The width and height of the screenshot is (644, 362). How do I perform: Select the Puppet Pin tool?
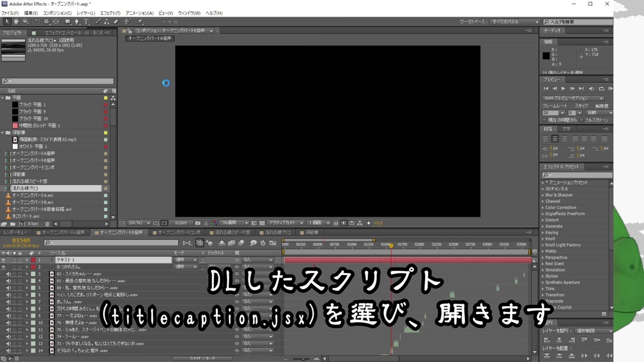[139, 22]
